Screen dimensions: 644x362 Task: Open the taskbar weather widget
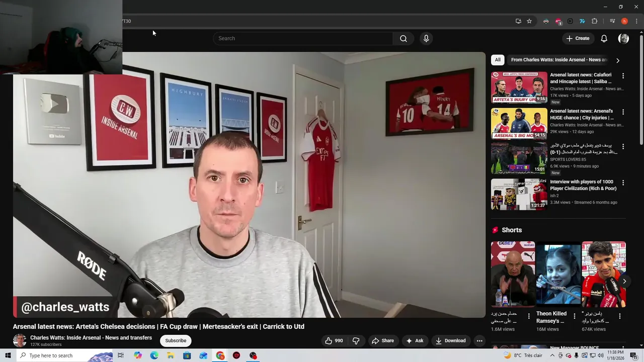click(x=523, y=355)
